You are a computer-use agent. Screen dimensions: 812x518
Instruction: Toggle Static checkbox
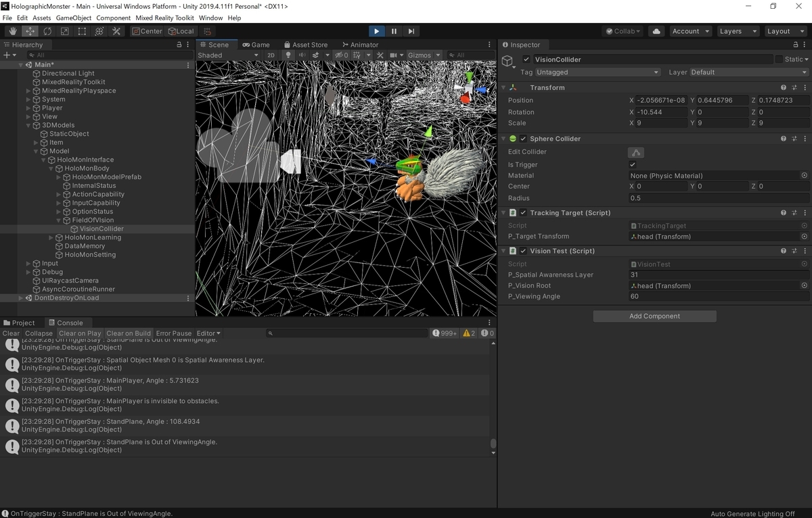pyautogui.click(x=779, y=60)
